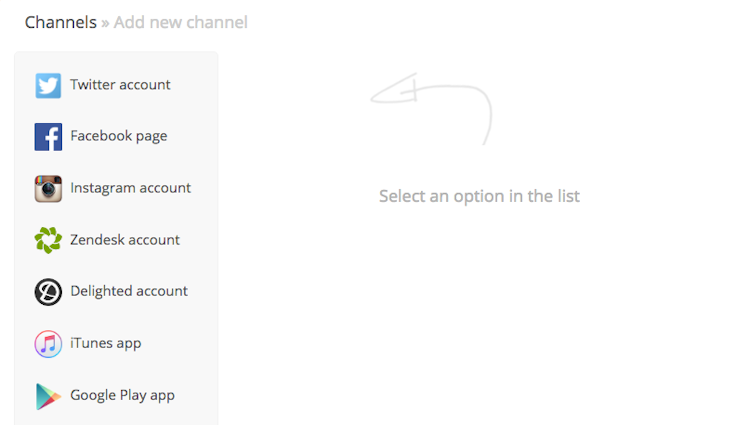The image size is (750, 425).
Task: Click empty space below Google Play app in the list
Action: coord(116,419)
